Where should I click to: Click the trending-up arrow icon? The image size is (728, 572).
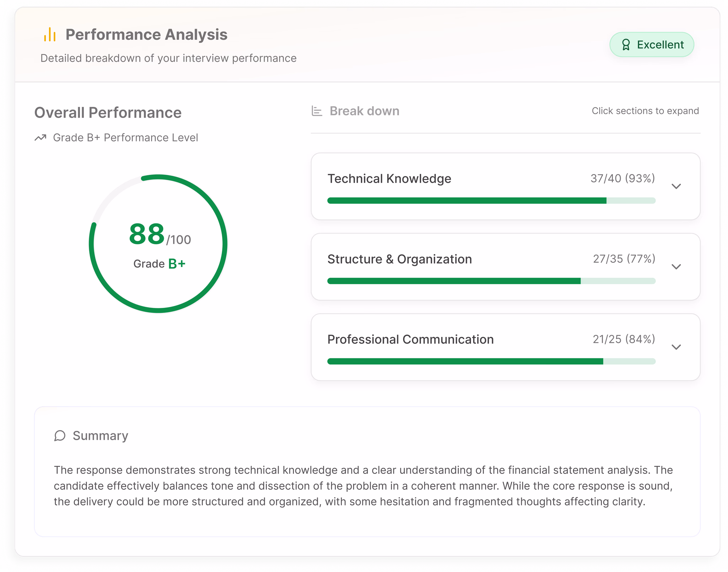[x=41, y=138]
